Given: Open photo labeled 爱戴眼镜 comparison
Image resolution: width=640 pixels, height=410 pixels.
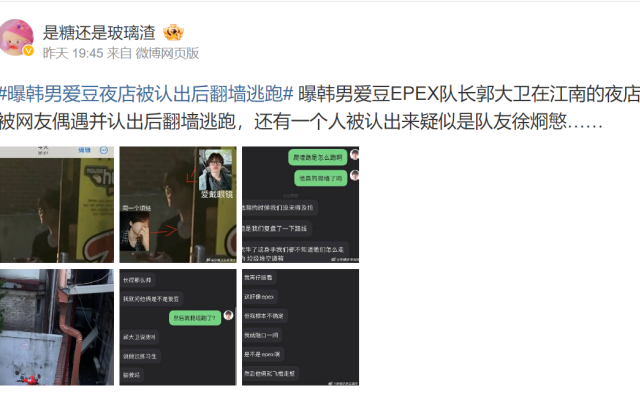Looking at the screenshot, I should coord(178,204).
